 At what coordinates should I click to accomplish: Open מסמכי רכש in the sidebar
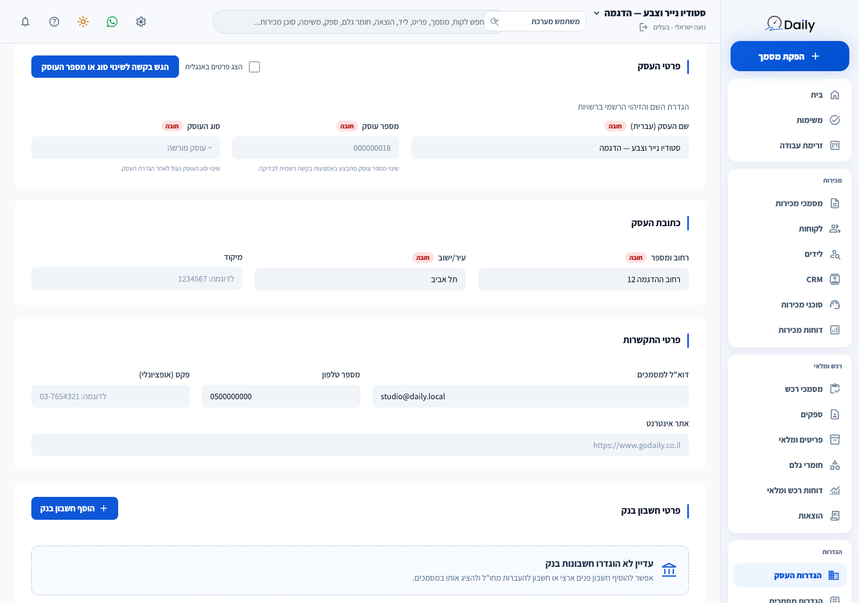790,389
